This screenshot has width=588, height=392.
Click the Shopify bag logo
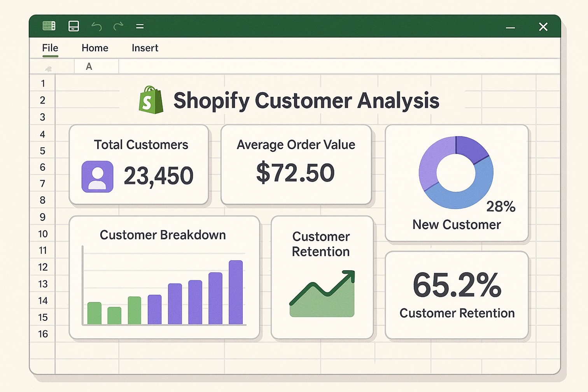point(151,100)
